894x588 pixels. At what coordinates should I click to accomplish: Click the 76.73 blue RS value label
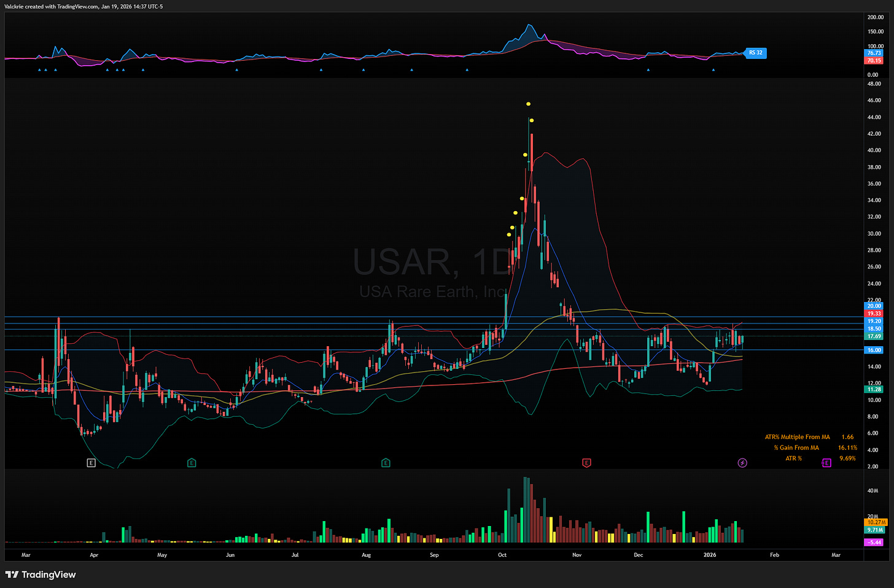point(874,53)
